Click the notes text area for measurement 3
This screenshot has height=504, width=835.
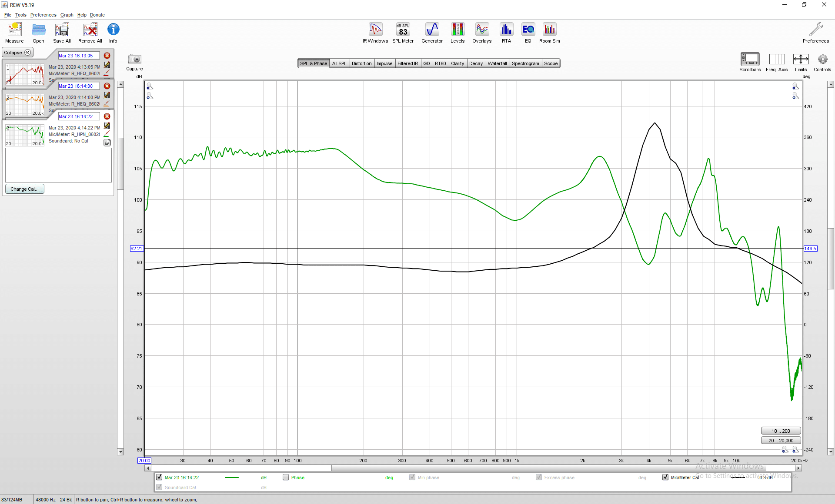[58, 165]
